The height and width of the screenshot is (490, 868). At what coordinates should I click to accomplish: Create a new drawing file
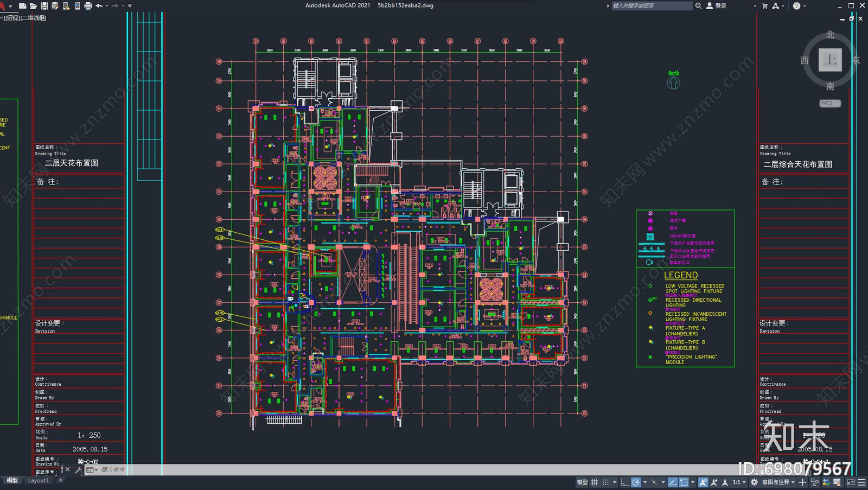point(22,5)
